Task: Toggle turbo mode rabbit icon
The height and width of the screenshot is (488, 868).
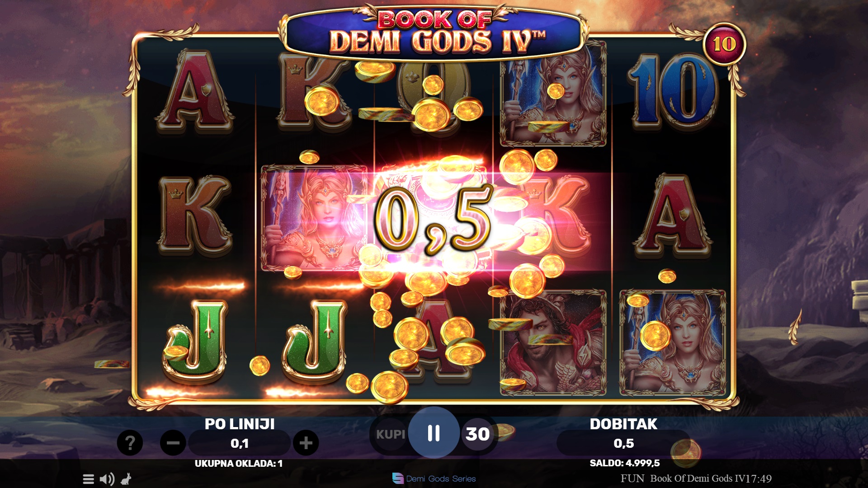Action: click(x=126, y=479)
